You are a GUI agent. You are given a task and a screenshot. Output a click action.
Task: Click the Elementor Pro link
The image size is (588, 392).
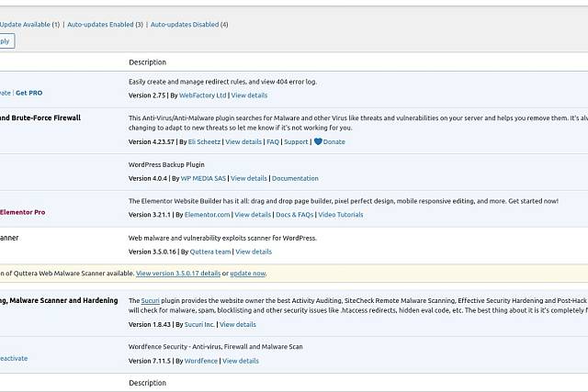22,212
